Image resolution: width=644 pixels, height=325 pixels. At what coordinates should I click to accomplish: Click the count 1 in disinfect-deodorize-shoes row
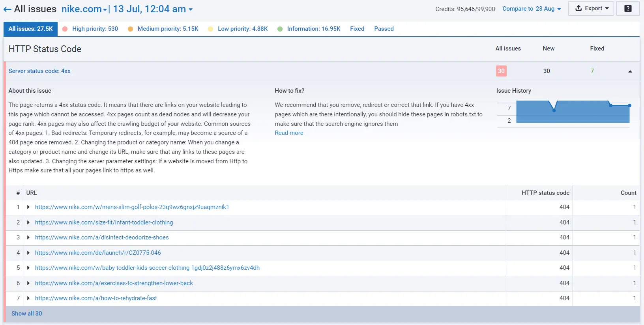click(635, 237)
